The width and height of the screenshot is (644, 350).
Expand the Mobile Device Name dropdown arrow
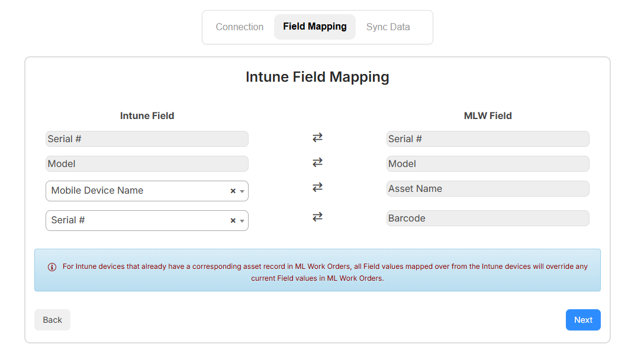pos(242,191)
